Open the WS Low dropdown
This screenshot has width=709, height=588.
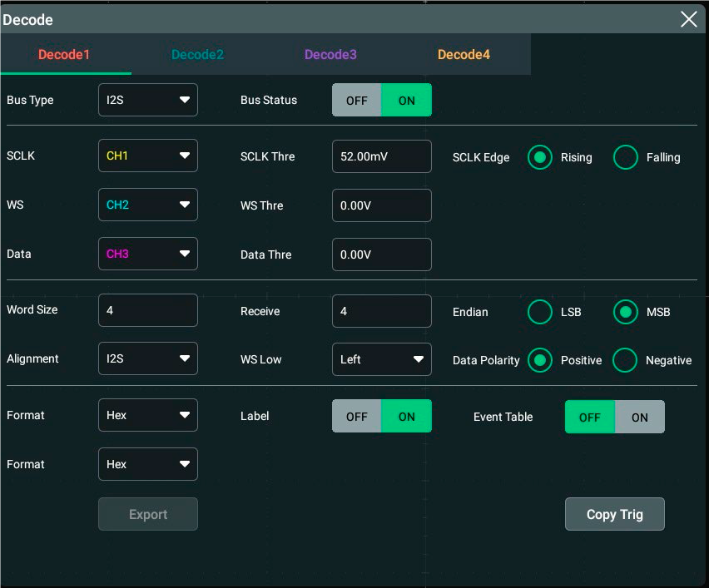click(x=381, y=359)
